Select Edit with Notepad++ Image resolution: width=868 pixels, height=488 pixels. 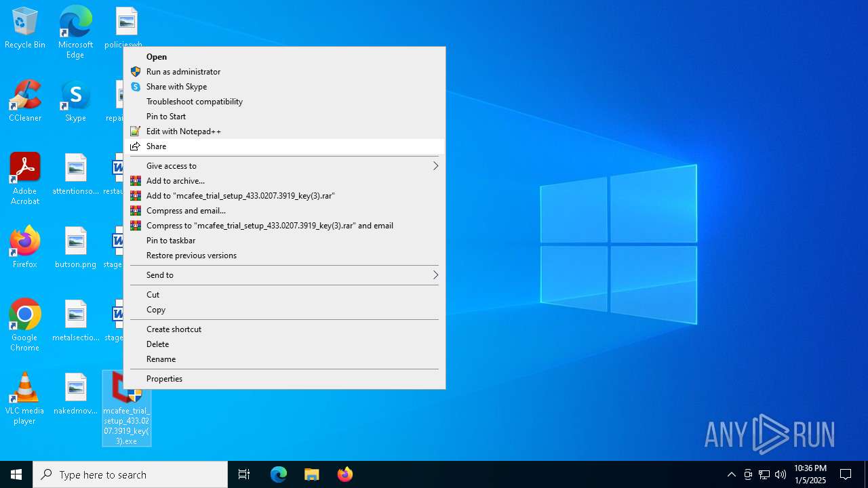284,131
